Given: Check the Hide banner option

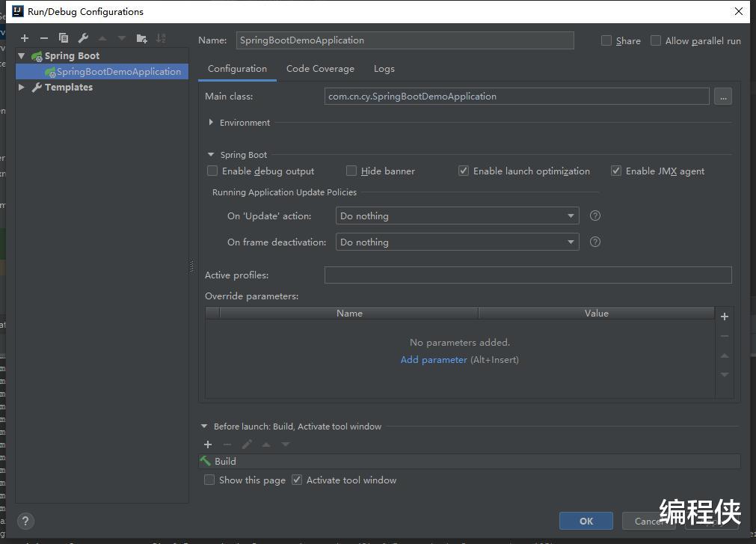Looking at the screenshot, I should [x=351, y=171].
